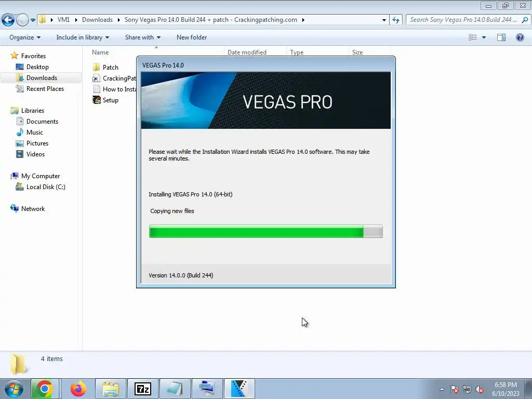Open the recent locations dropdown arrow
The image size is (532, 399).
pyautogui.click(x=33, y=20)
